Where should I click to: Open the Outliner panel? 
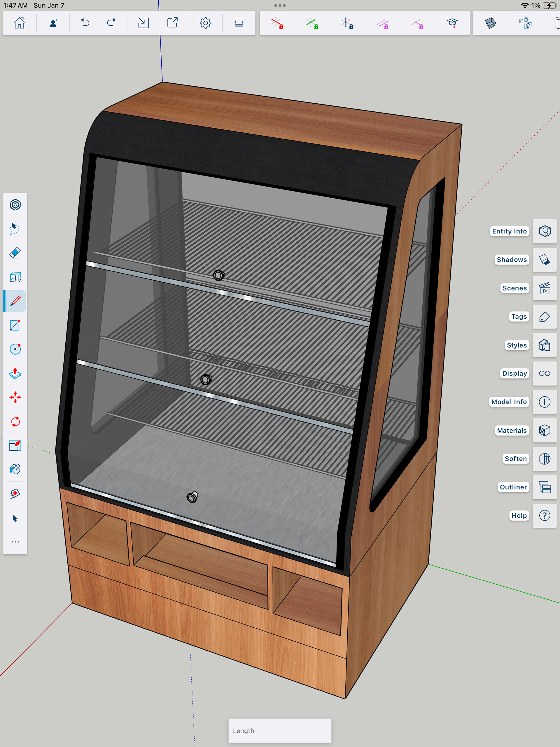tap(545, 487)
